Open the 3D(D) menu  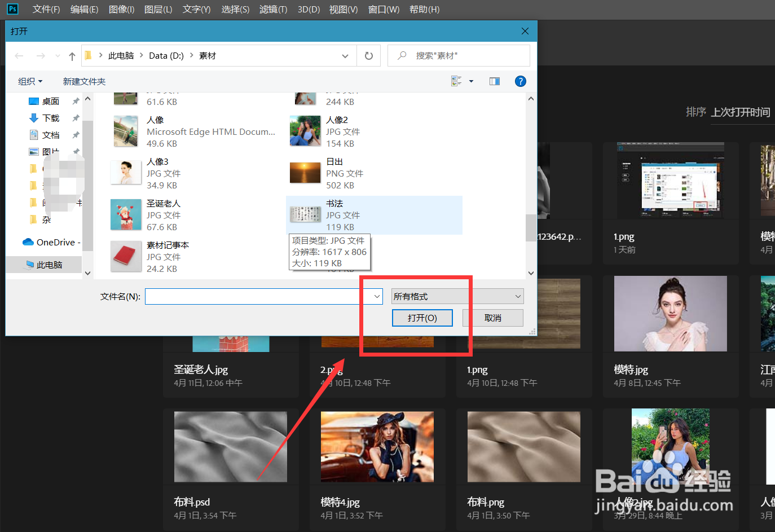[x=309, y=10]
